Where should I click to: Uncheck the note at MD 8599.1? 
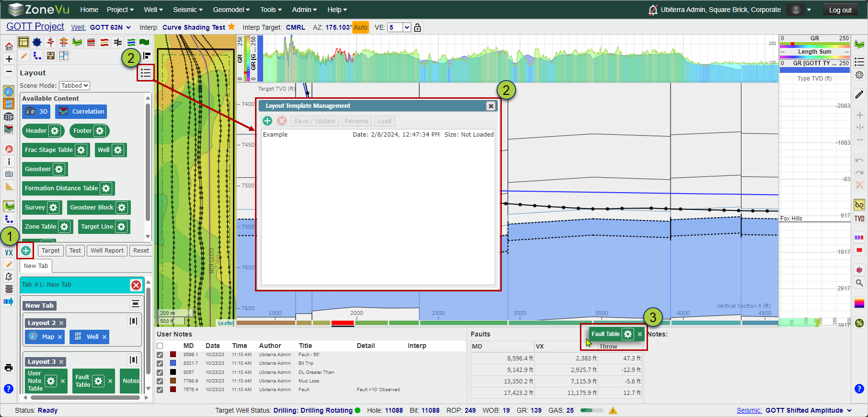pos(160,355)
